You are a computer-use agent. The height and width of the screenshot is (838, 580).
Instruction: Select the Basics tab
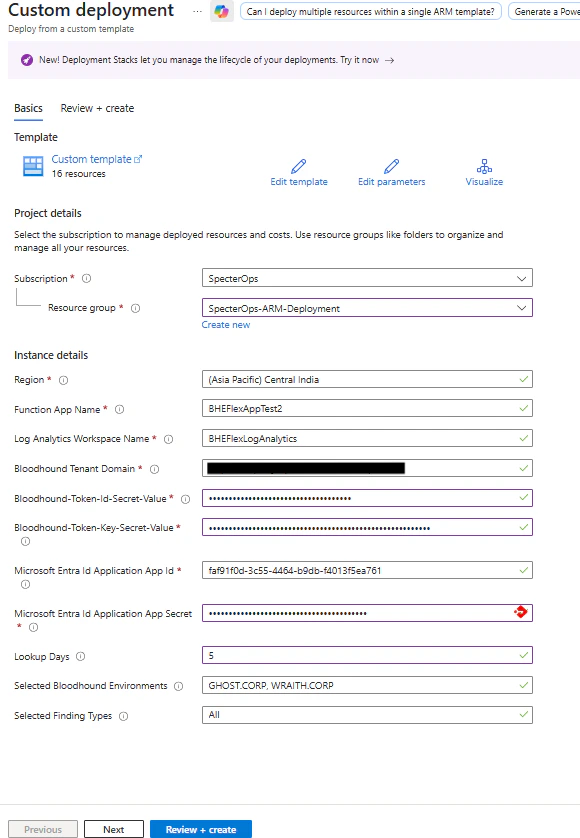click(28, 108)
